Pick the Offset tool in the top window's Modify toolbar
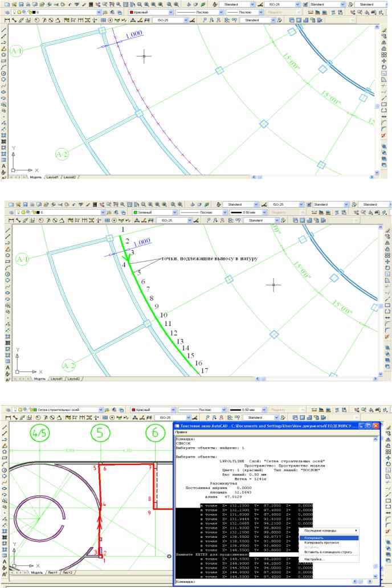The height and width of the screenshot is (588, 392). [384, 49]
